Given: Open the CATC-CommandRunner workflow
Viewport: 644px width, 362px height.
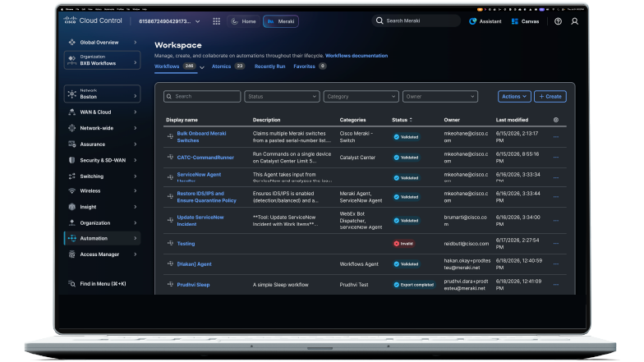Looking at the screenshot, I should coord(205,158).
